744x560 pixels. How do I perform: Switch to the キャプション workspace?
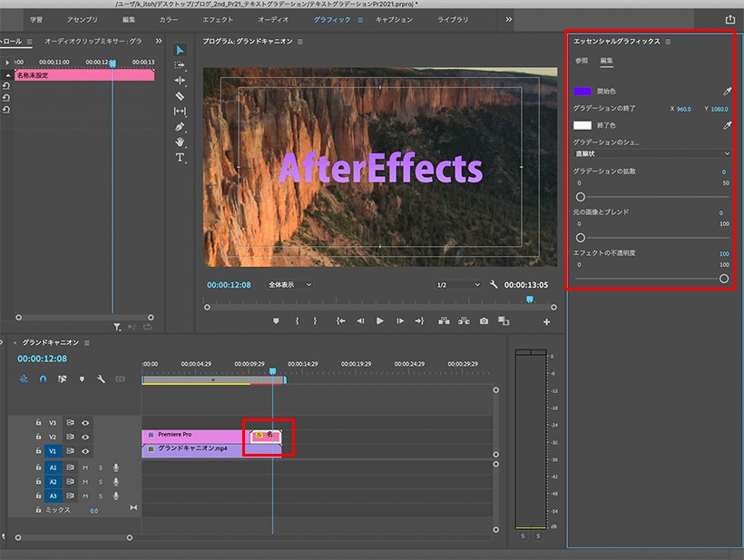click(395, 20)
